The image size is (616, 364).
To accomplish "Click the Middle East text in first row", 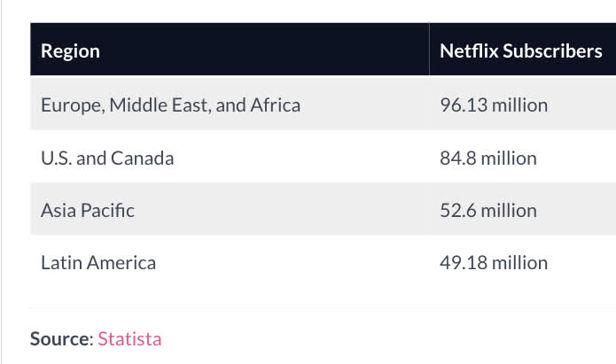I will pos(158,105).
